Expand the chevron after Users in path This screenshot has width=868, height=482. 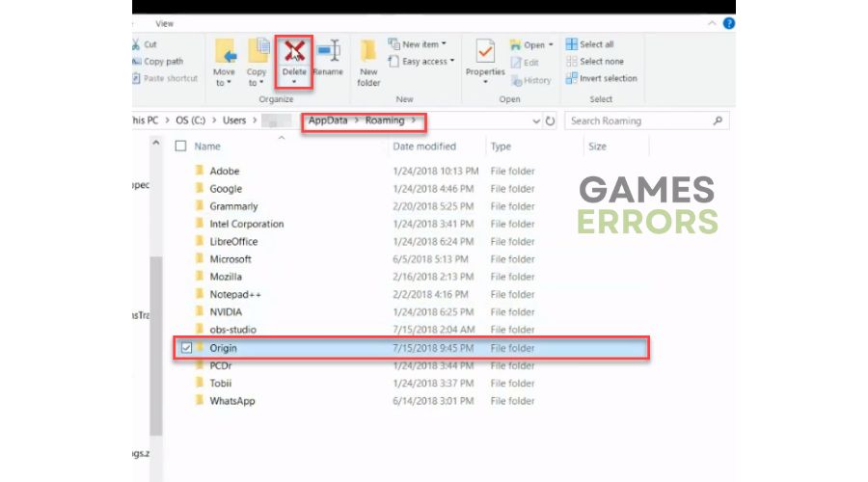click(255, 120)
